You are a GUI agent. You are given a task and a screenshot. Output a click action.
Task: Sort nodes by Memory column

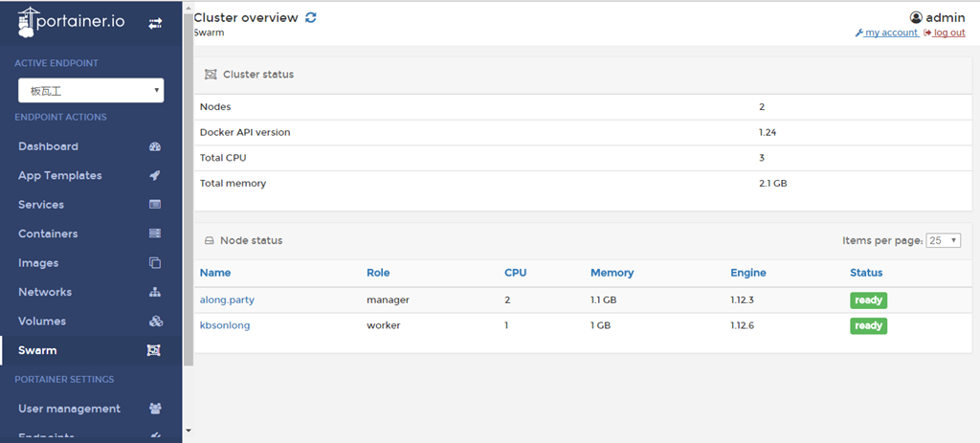coord(612,273)
